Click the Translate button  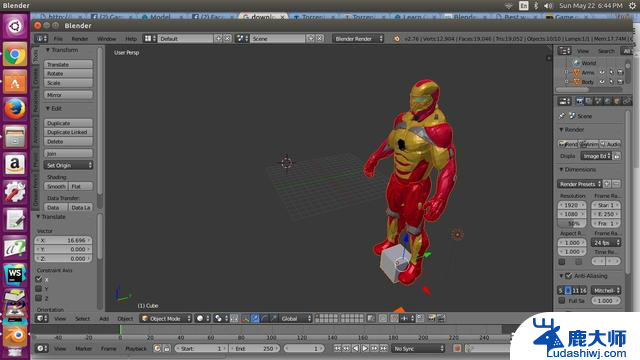pos(68,64)
